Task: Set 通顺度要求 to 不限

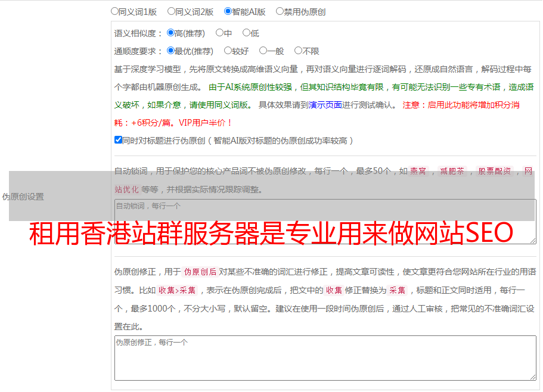Action: click(298, 51)
